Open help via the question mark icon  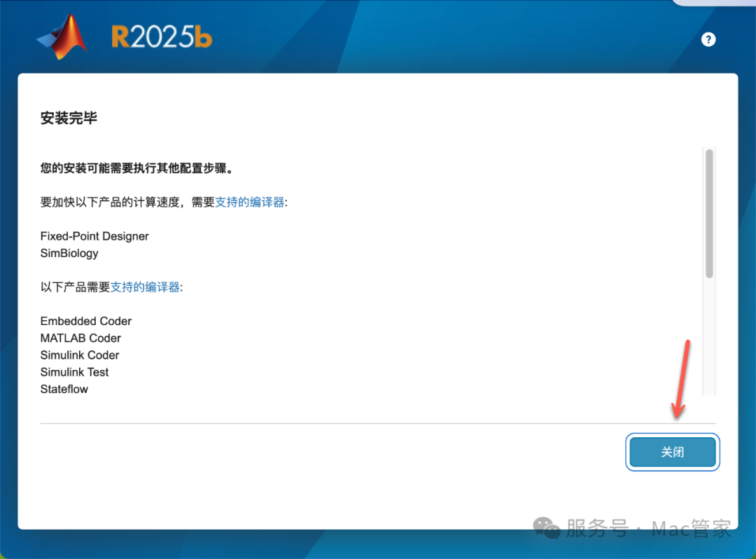[708, 39]
